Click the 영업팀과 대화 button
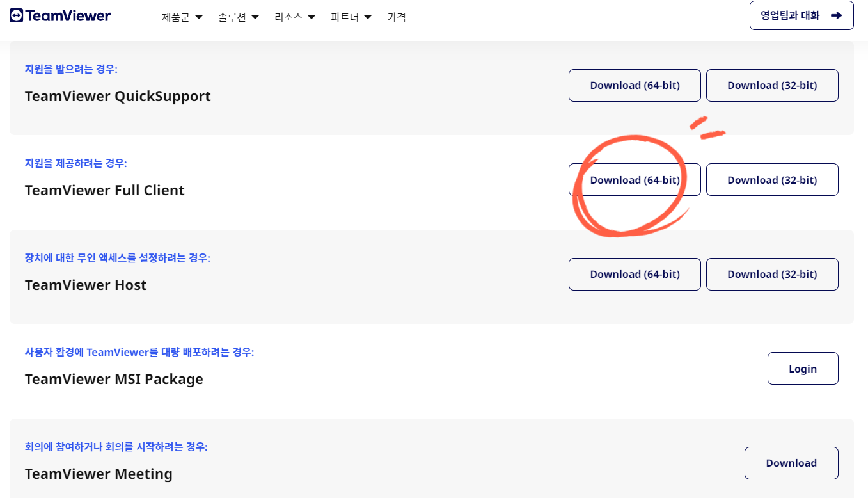 pos(801,15)
